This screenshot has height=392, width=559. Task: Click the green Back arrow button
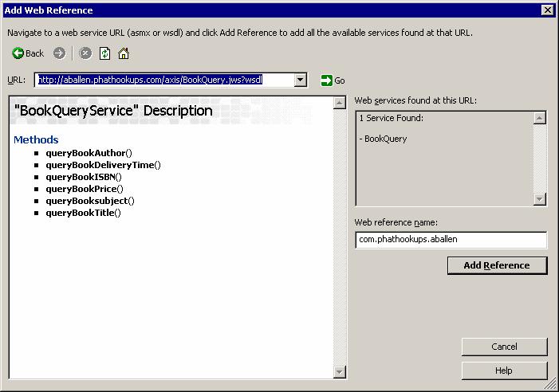27,53
